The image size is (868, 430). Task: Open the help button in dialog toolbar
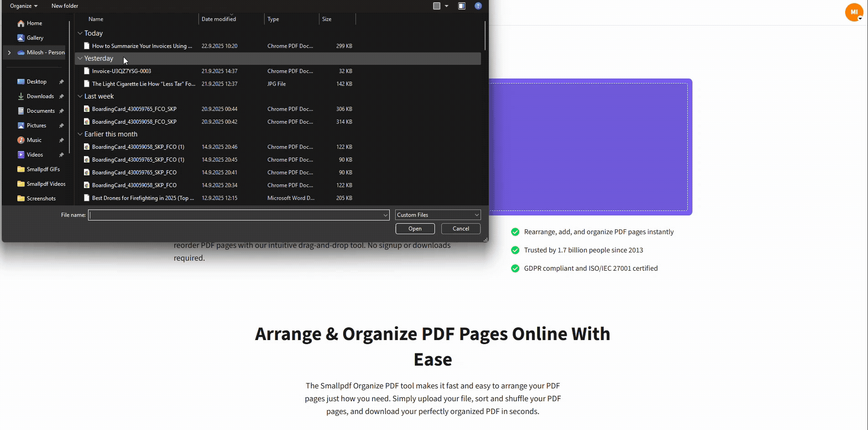click(478, 6)
